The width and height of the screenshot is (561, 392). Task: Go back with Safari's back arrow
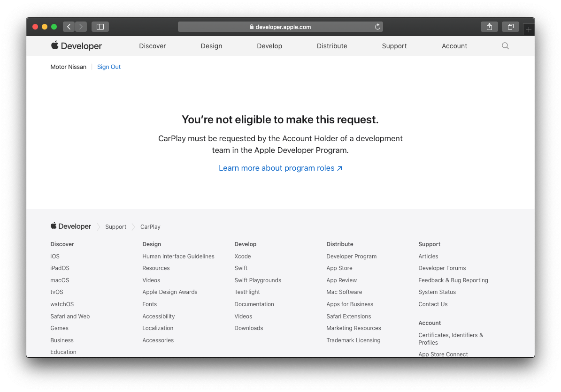[x=69, y=27]
